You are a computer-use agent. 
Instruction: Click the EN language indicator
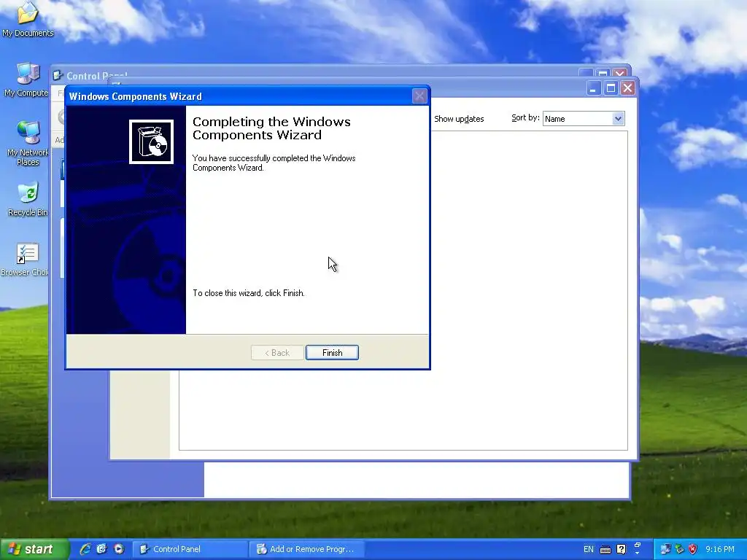point(589,550)
